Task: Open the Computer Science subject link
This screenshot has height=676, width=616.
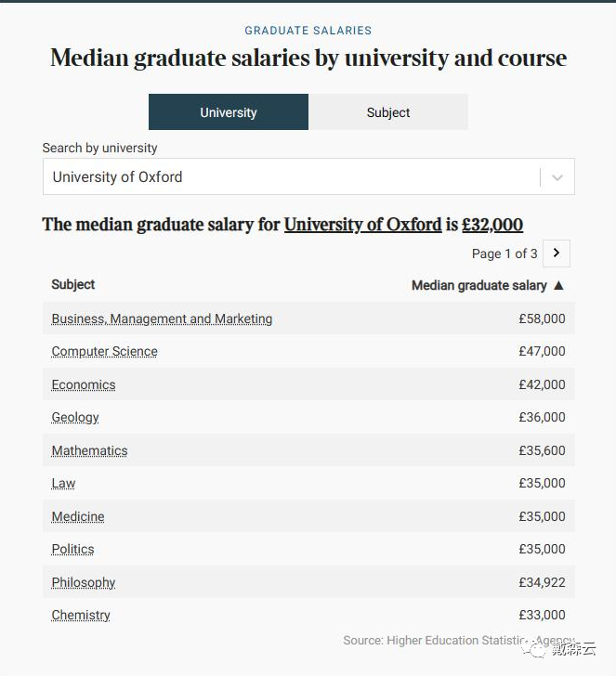Action: coord(104,351)
